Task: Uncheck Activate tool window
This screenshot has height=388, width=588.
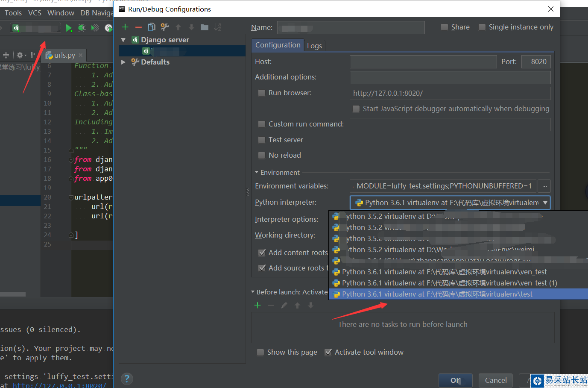Action: pyautogui.click(x=328, y=352)
